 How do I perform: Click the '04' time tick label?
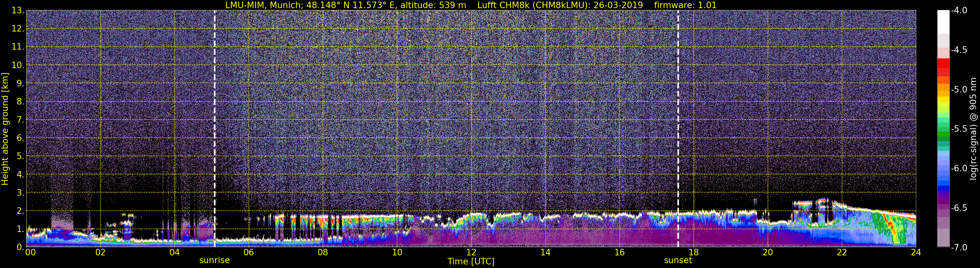[174, 253]
